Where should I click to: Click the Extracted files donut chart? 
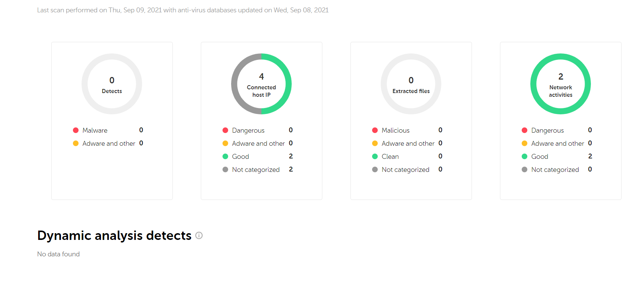411,84
